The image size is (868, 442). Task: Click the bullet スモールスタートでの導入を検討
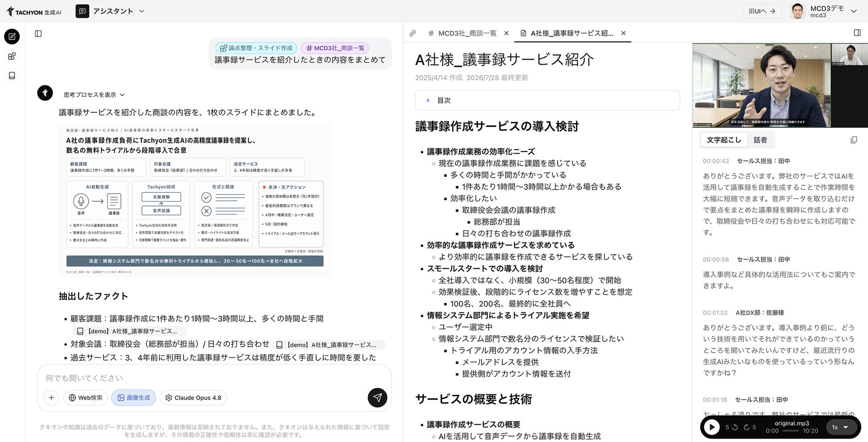point(485,268)
